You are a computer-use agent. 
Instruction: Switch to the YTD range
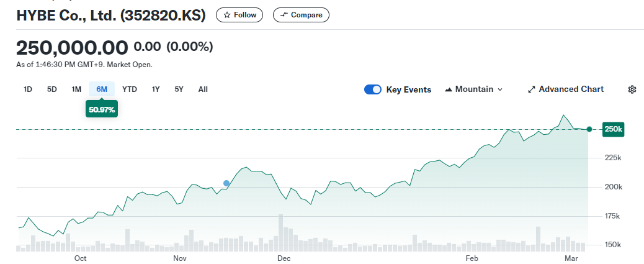(x=130, y=89)
